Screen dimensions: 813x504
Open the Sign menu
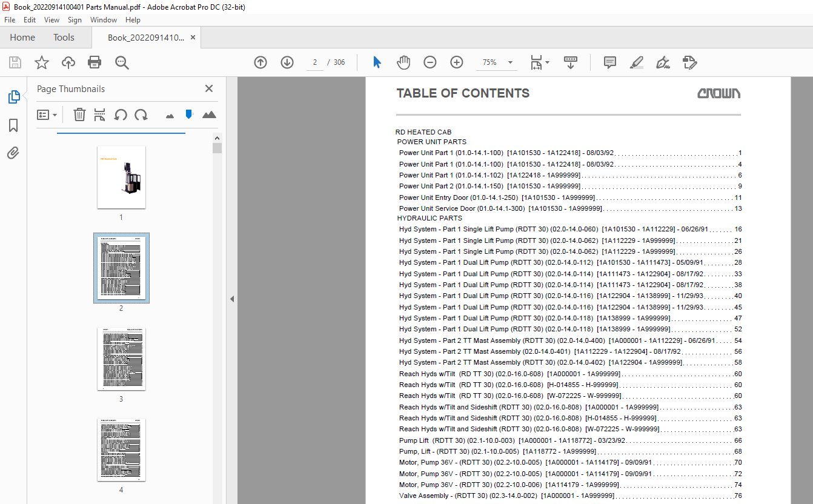pyautogui.click(x=75, y=20)
